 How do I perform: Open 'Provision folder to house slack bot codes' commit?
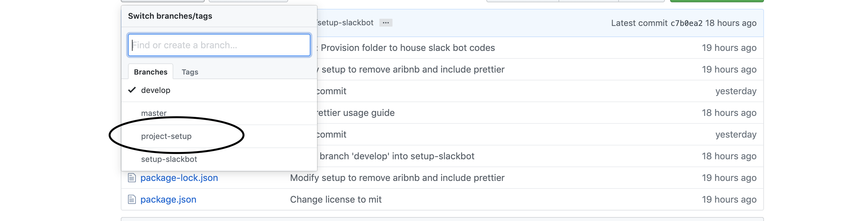[407, 48]
